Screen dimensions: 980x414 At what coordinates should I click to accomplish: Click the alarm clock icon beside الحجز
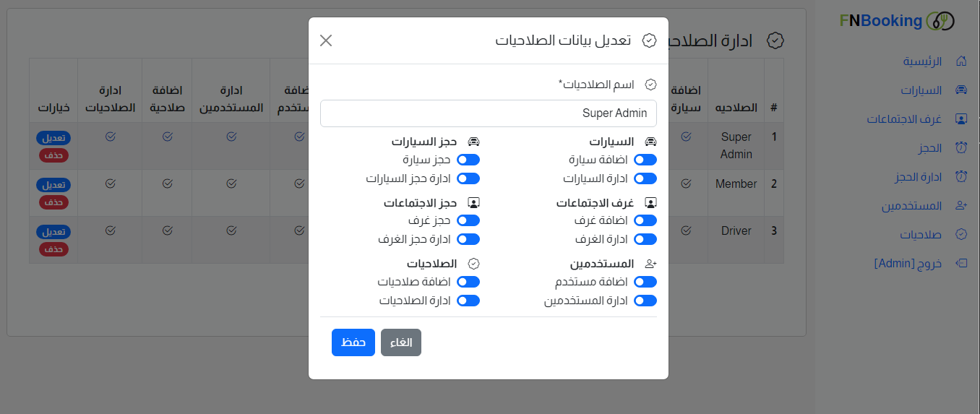tap(961, 148)
